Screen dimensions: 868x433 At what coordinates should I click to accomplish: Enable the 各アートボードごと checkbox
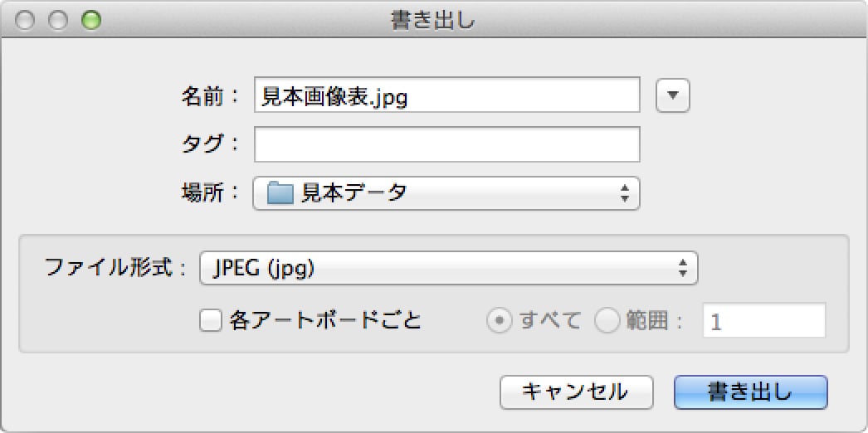211,321
